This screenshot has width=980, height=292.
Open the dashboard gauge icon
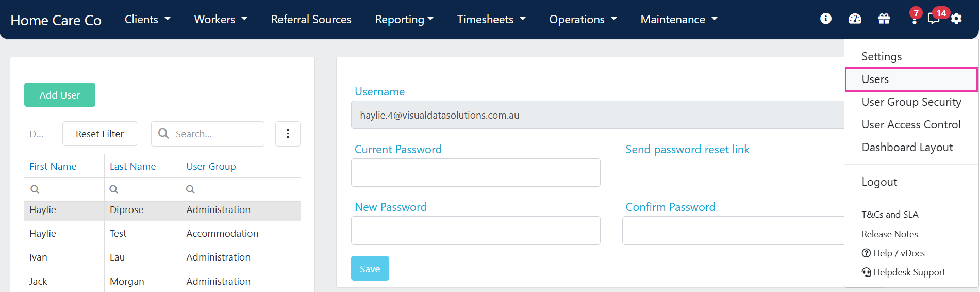click(x=855, y=19)
